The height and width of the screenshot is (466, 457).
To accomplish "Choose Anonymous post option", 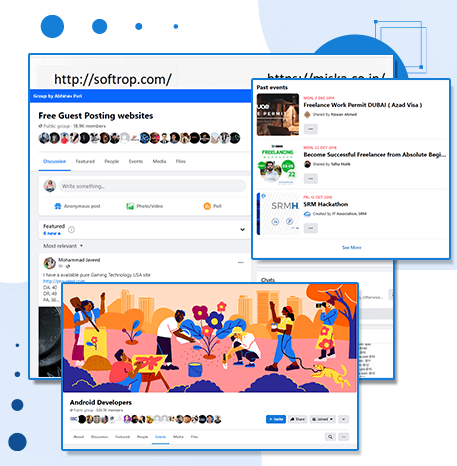I will [x=77, y=206].
